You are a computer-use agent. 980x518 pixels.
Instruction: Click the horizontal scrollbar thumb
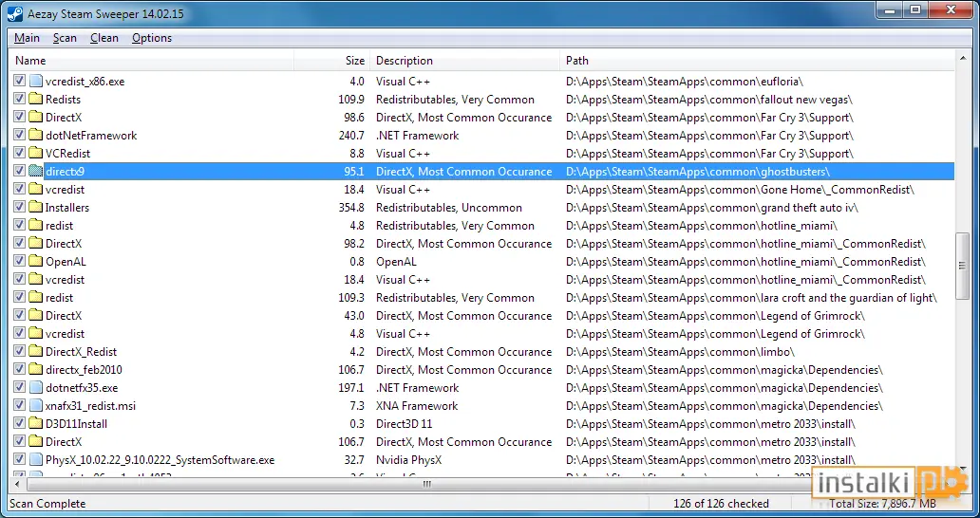tap(427, 484)
